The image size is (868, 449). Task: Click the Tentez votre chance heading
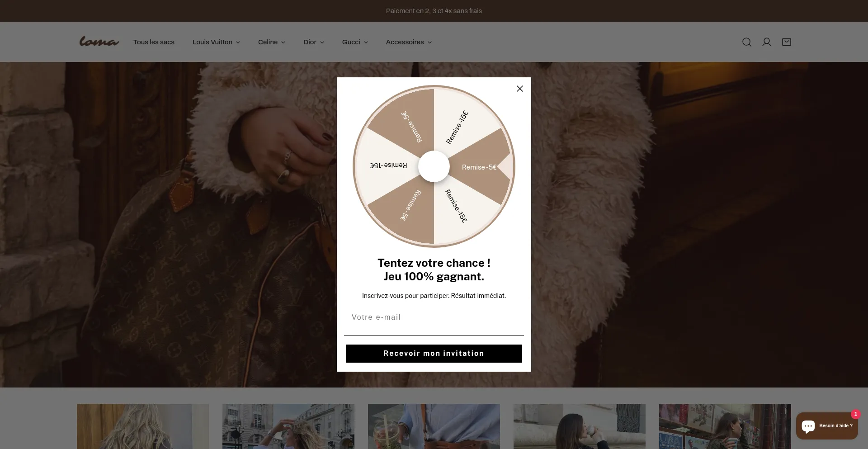click(434, 269)
